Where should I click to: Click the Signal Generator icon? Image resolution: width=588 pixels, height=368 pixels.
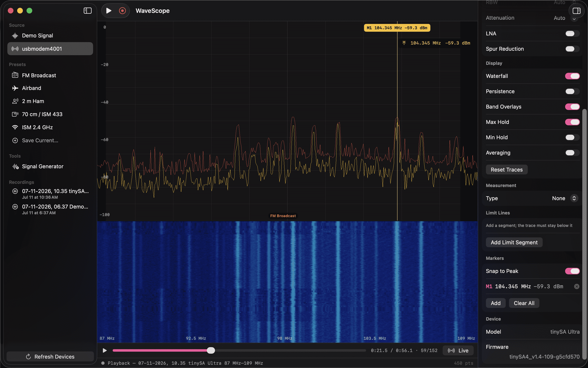click(16, 166)
